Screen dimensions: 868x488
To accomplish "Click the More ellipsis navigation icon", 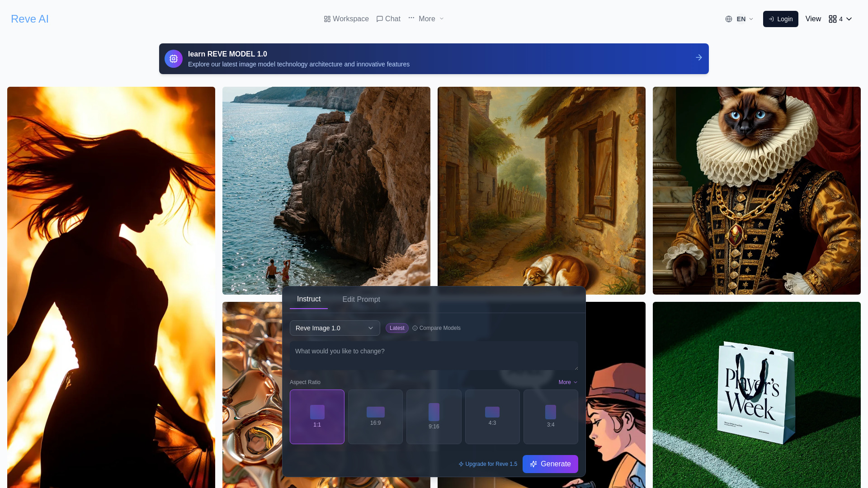I will point(411,19).
